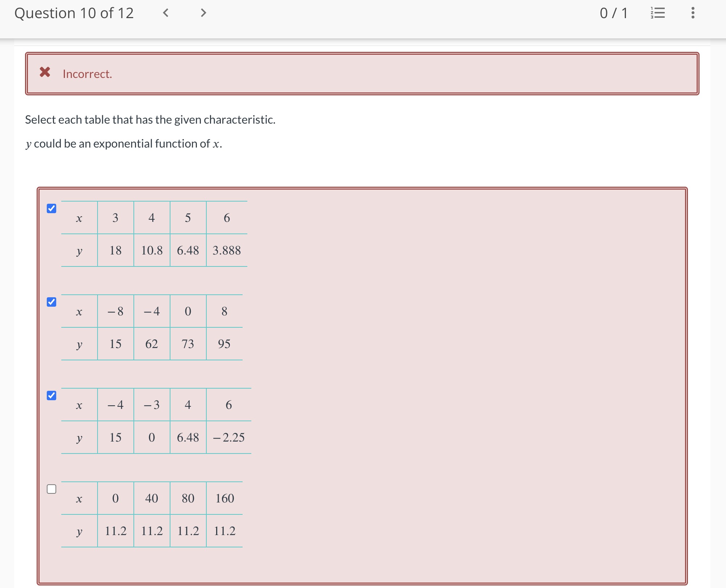726x588 pixels.
Task: Uncheck the table starting with x values 3 to 6
Action: (x=51, y=208)
